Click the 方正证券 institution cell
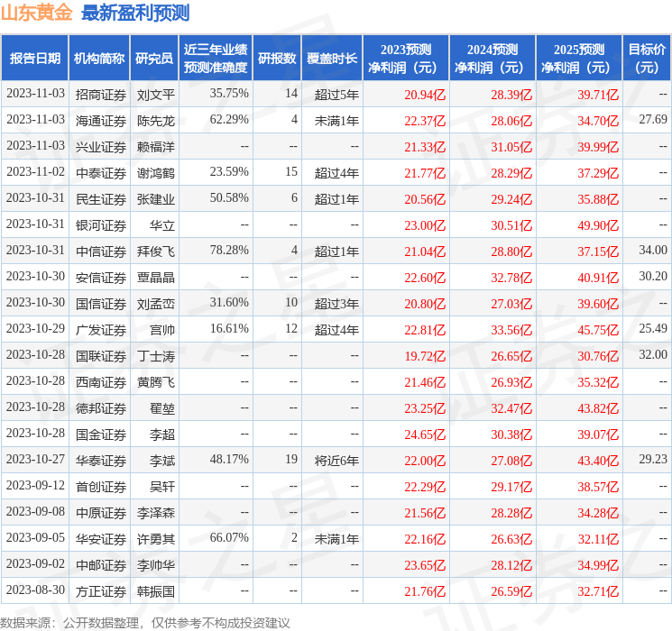This screenshot has width=672, height=631. pyautogui.click(x=101, y=591)
